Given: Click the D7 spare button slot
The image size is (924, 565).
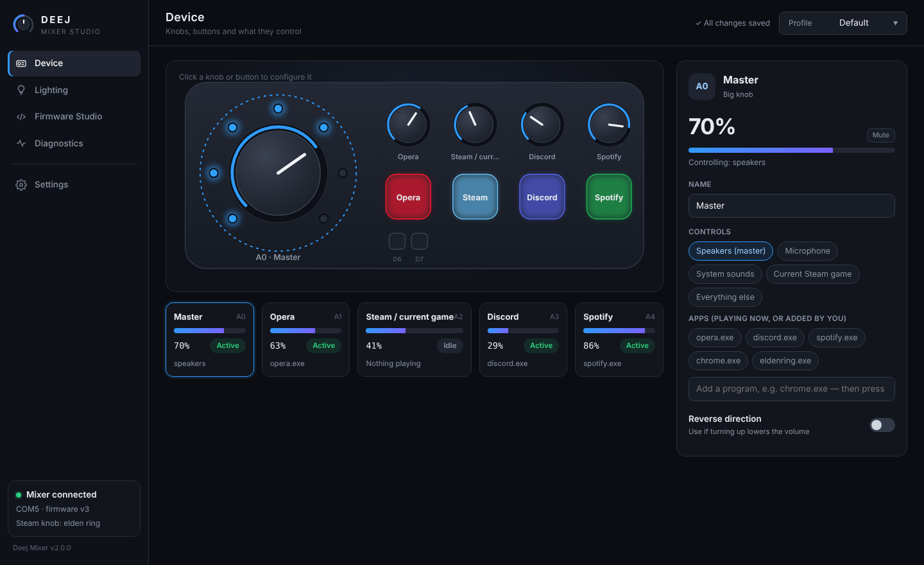Looking at the screenshot, I should (420, 241).
